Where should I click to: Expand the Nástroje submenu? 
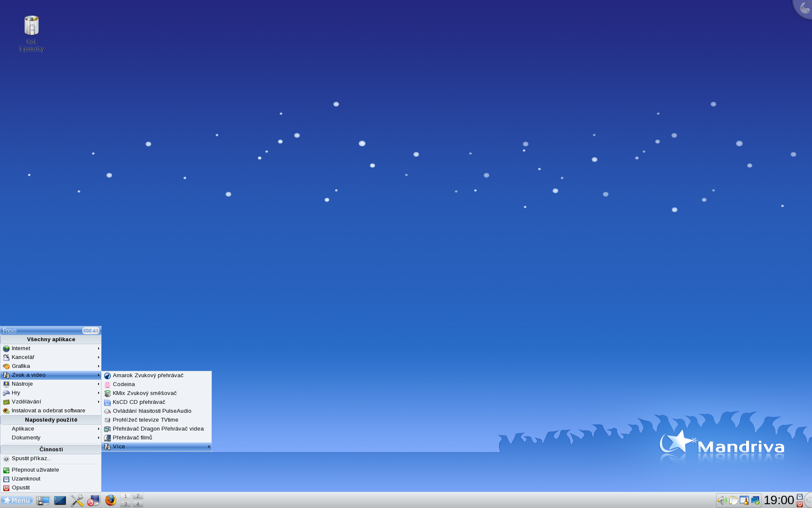tap(51, 384)
